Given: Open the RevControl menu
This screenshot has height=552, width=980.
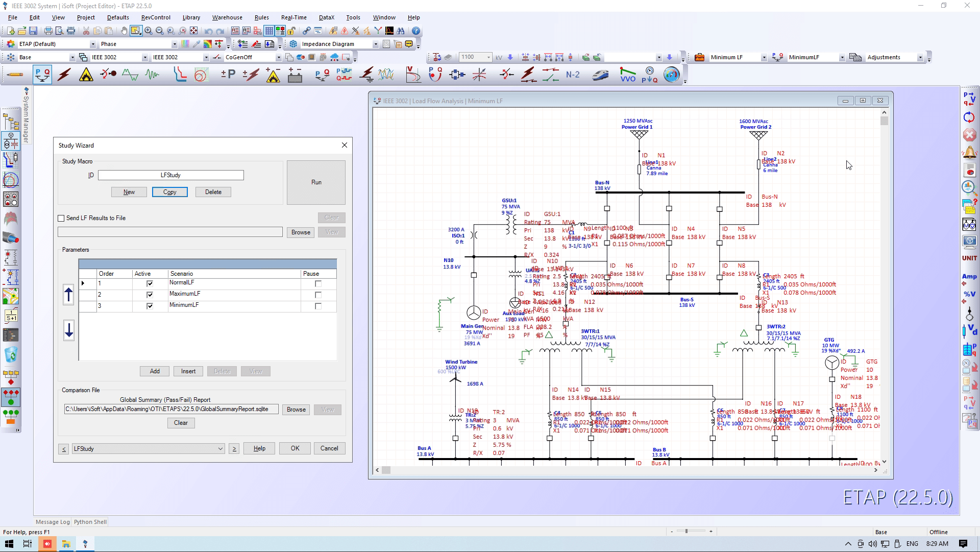Looking at the screenshot, I should 156,17.
